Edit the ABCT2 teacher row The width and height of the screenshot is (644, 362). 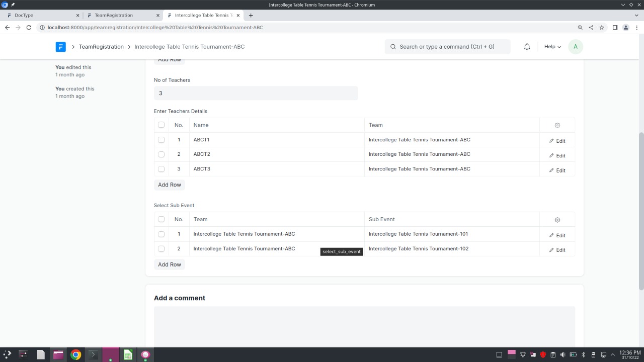557,155
